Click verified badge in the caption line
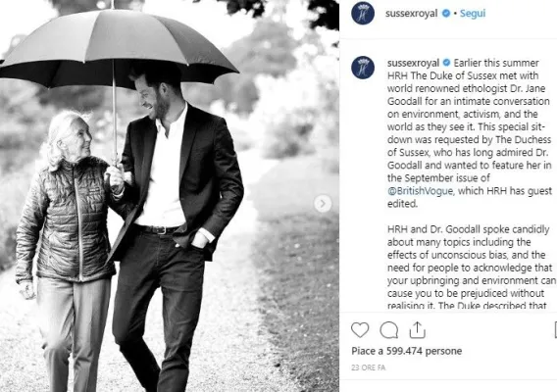Image resolution: width=557 pixels, height=392 pixels. (x=446, y=63)
